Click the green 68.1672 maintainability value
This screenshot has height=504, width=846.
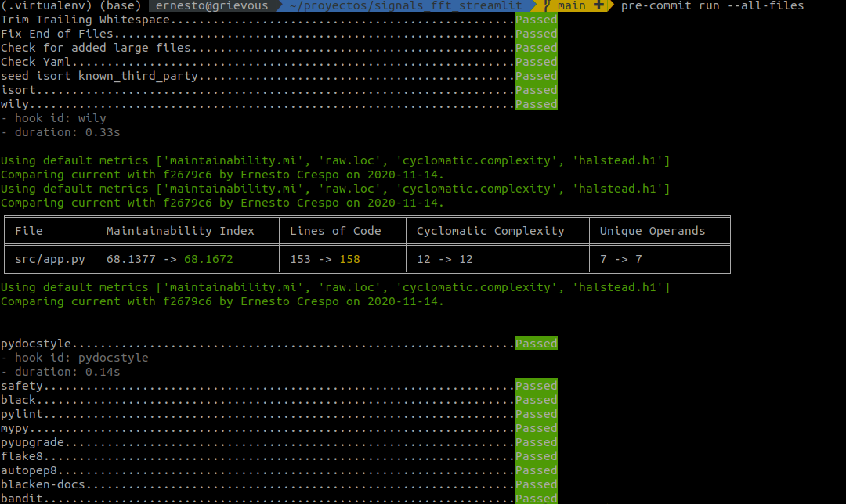point(208,259)
